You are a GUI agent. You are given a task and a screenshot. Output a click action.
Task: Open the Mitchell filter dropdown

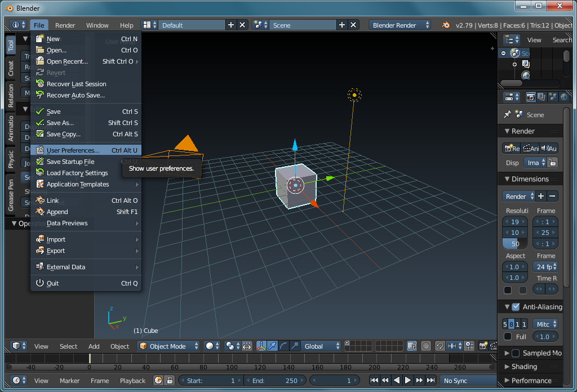click(545, 324)
